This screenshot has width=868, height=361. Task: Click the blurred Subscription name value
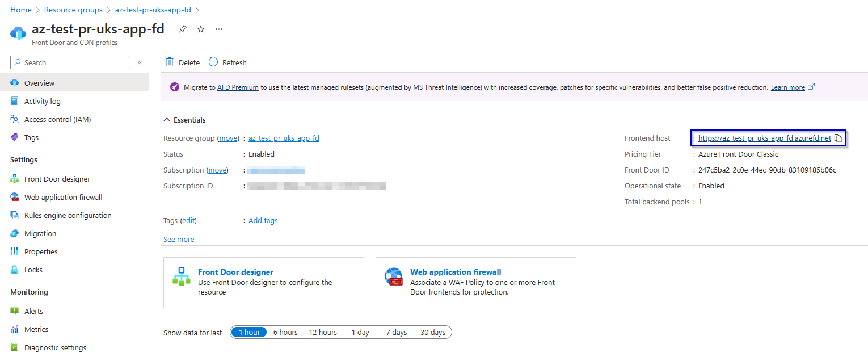(277, 170)
